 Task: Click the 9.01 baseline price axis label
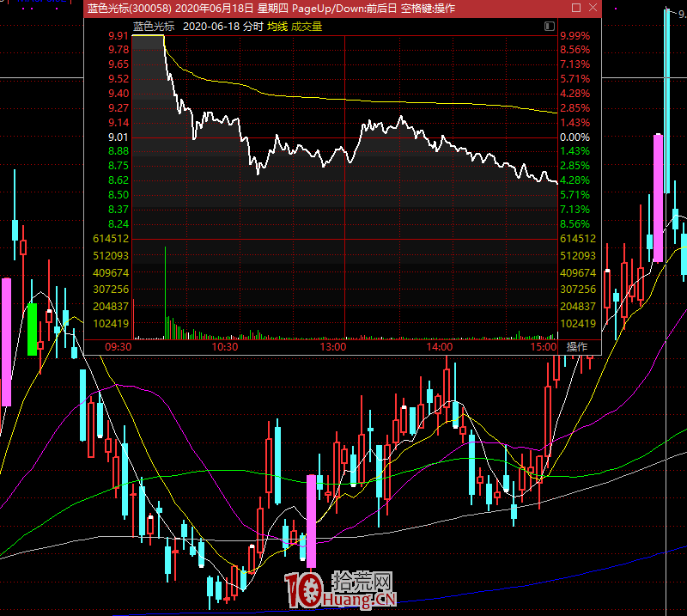click(x=119, y=137)
